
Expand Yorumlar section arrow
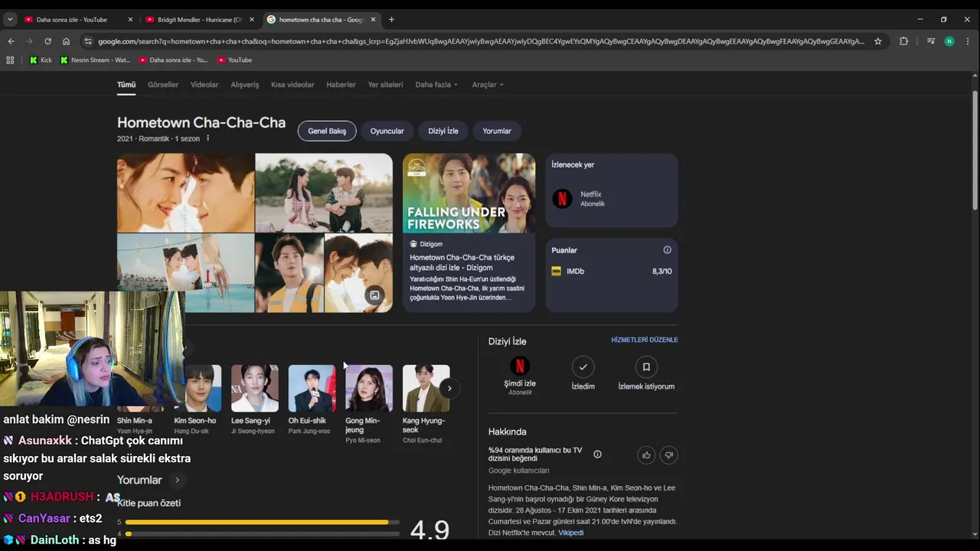[177, 481]
